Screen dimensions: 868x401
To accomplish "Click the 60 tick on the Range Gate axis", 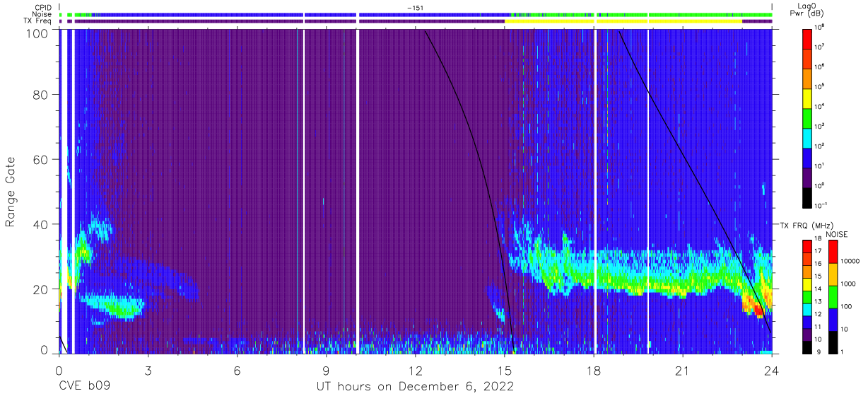I will (41, 159).
